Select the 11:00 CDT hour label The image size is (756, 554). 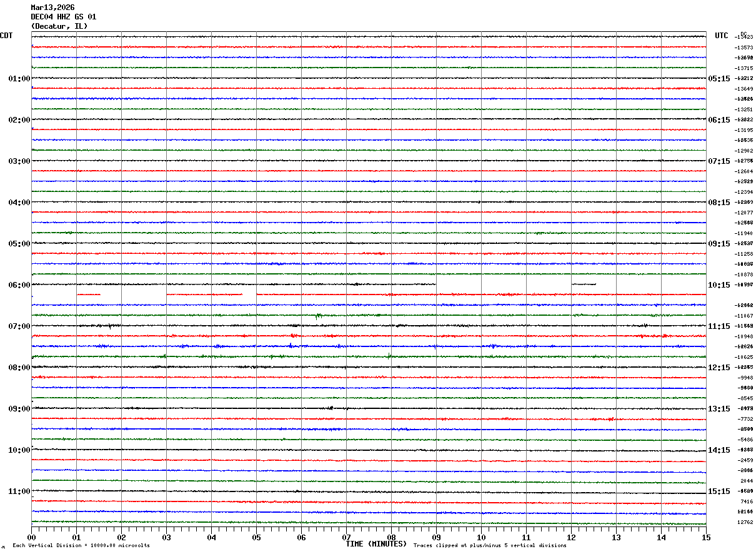point(19,491)
